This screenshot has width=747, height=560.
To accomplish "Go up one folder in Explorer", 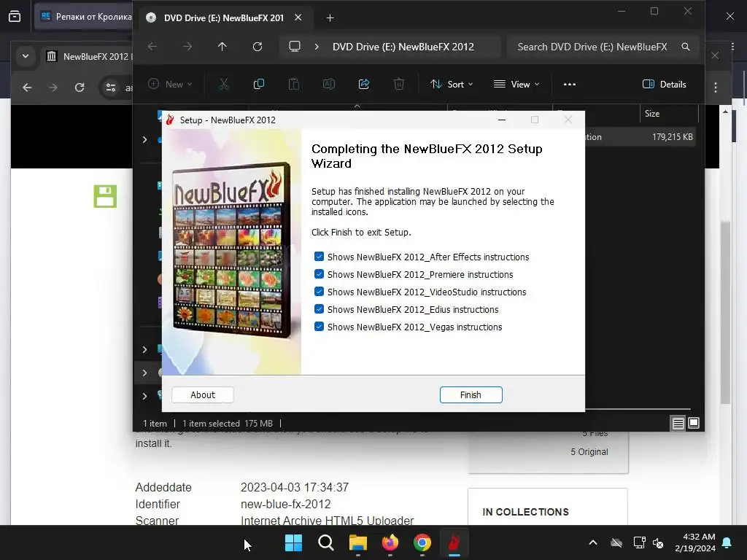I will click(222, 47).
